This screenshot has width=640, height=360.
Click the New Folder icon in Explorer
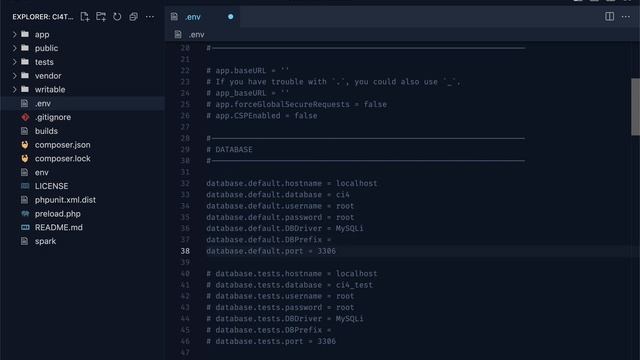(x=101, y=17)
